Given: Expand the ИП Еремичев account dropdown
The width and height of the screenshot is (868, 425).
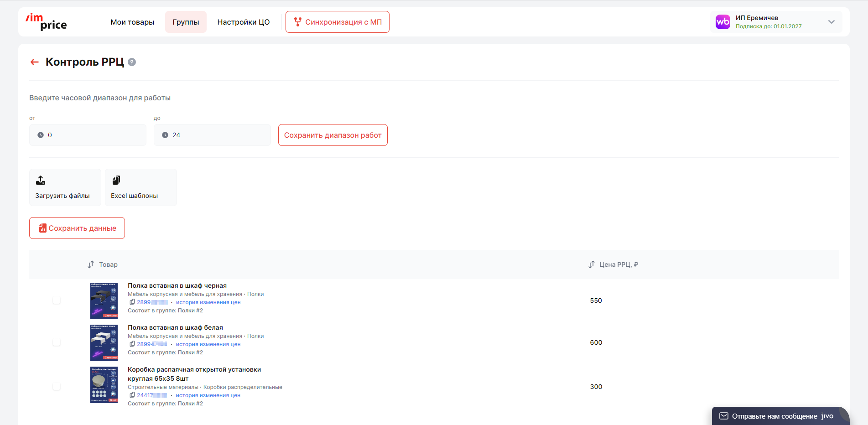Looking at the screenshot, I should point(831,22).
